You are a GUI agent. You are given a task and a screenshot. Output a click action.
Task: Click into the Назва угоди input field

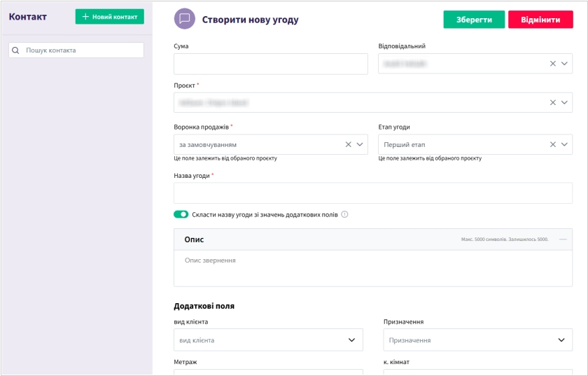(373, 193)
